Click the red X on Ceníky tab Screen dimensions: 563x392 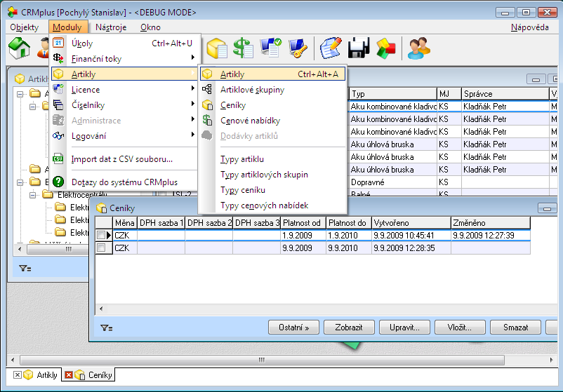click(69, 374)
